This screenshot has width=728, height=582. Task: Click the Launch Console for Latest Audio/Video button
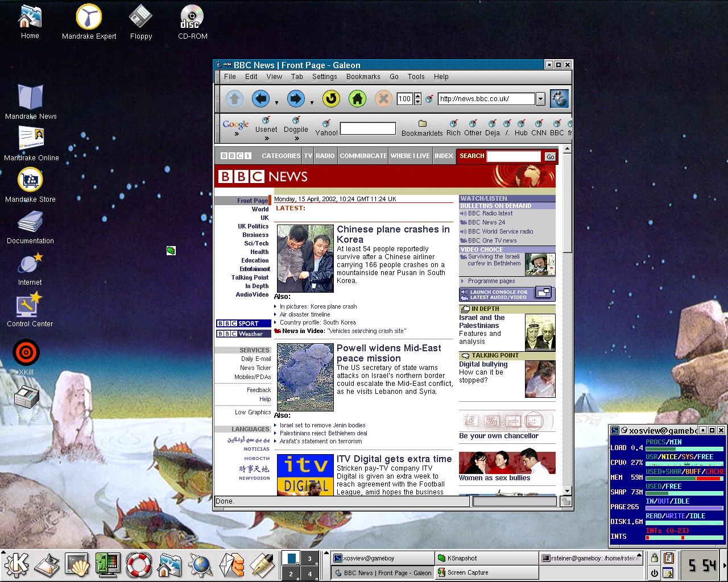[x=507, y=294]
